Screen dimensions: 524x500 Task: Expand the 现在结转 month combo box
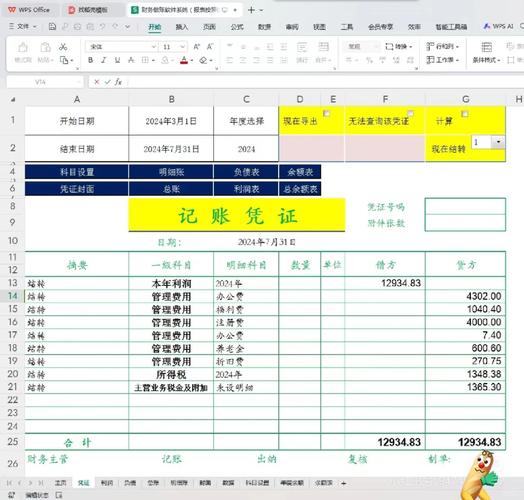[x=498, y=142]
